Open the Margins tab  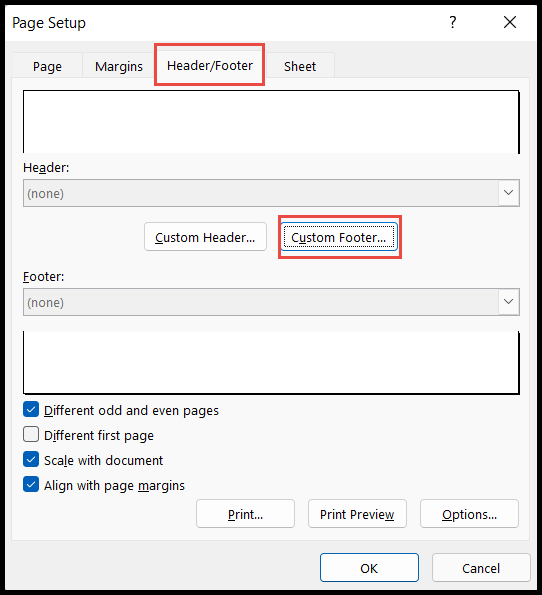coord(119,66)
